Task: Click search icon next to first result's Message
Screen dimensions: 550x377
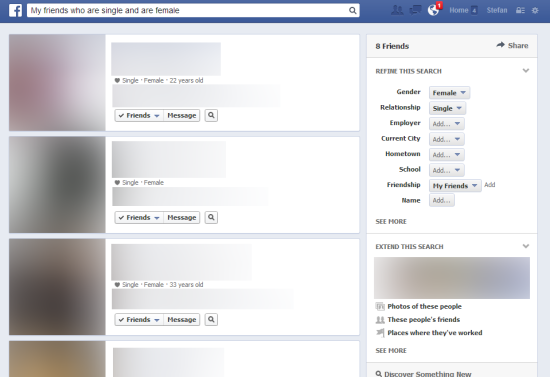Action: [x=211, y=115]
